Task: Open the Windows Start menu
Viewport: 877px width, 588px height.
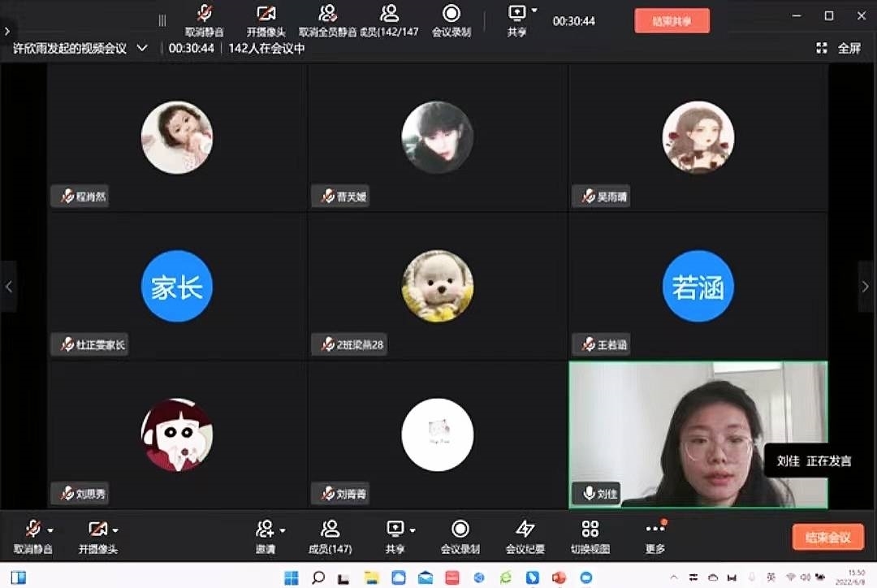Action: click(291, 578)
